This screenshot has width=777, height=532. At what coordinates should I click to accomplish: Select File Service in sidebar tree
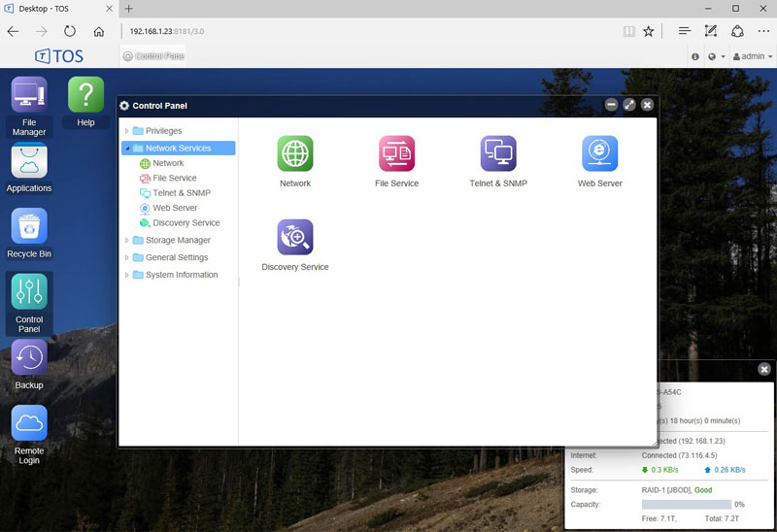click(174, 179)
